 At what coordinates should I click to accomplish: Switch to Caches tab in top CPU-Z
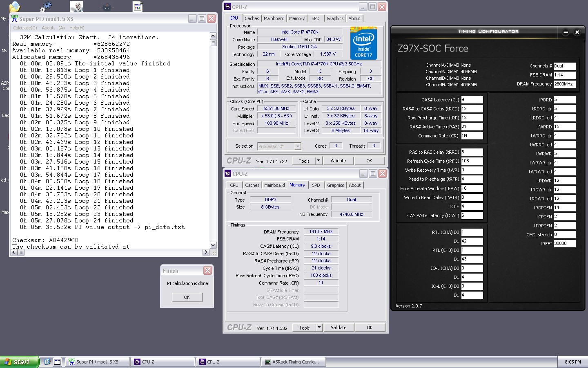pyautogui.click(x=252, y=18)
